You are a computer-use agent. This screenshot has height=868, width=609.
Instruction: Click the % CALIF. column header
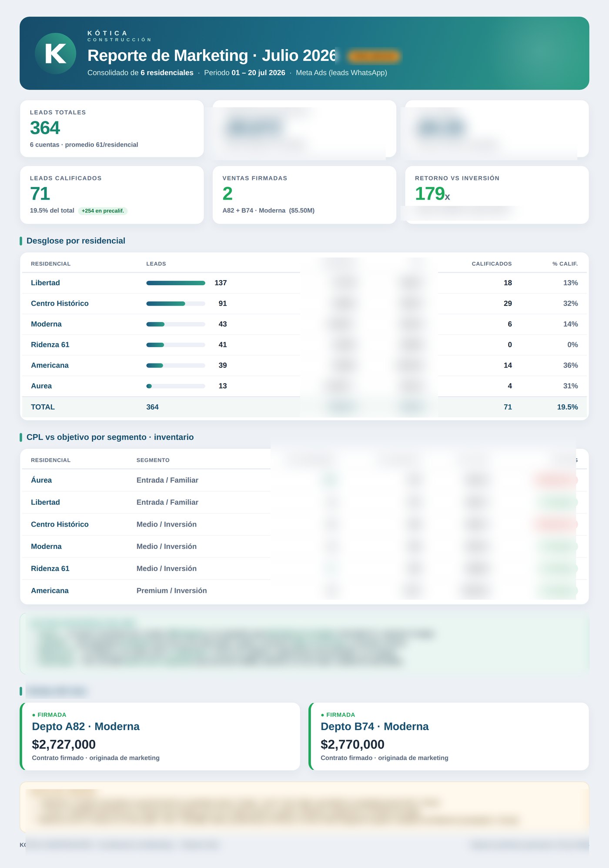565,264
